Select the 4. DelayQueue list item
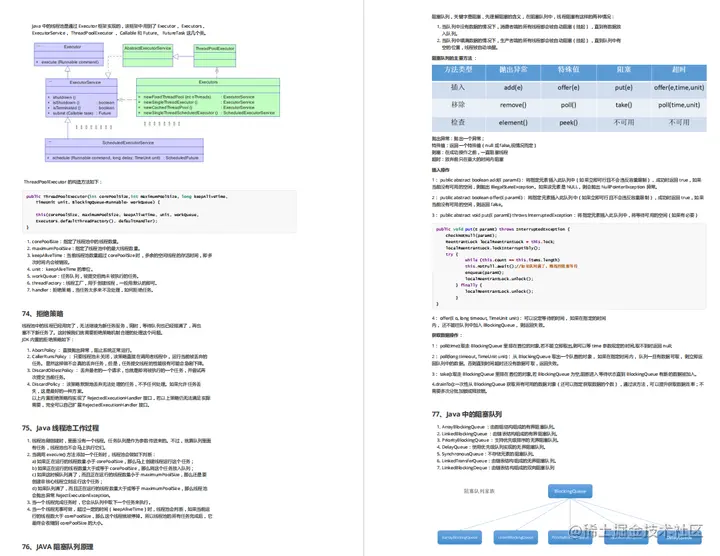 pos(490,447)
